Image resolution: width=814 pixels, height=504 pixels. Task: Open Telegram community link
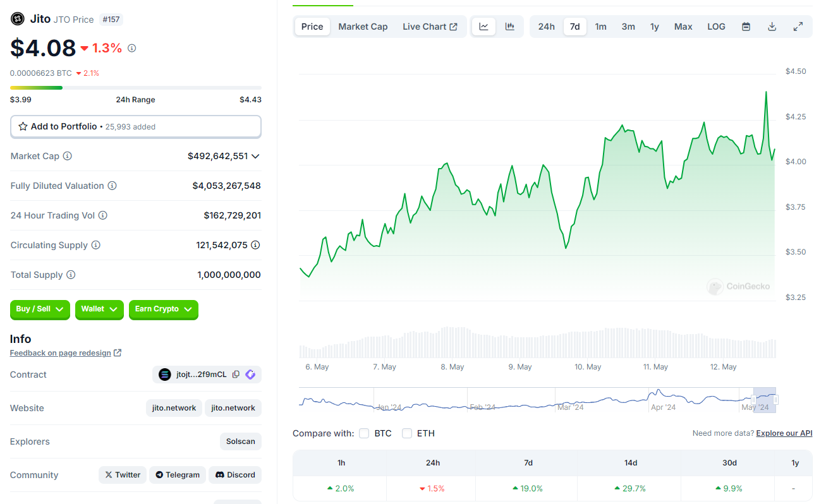coord(178,475)
